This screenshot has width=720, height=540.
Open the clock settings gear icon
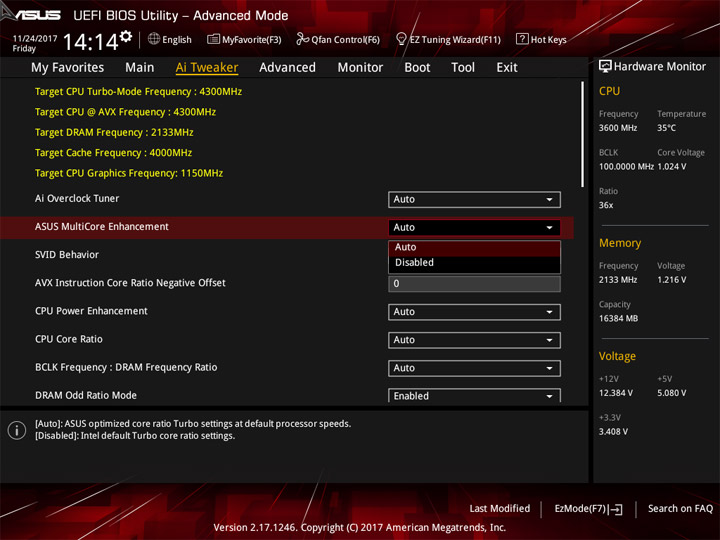pos(125,36)
